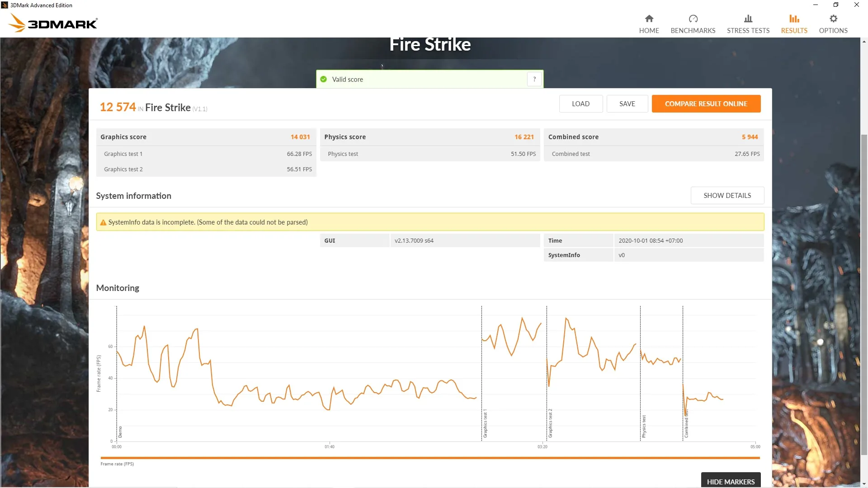Click Compare Result Online button
Screen dimensions: 868x488
pos(706,103)
